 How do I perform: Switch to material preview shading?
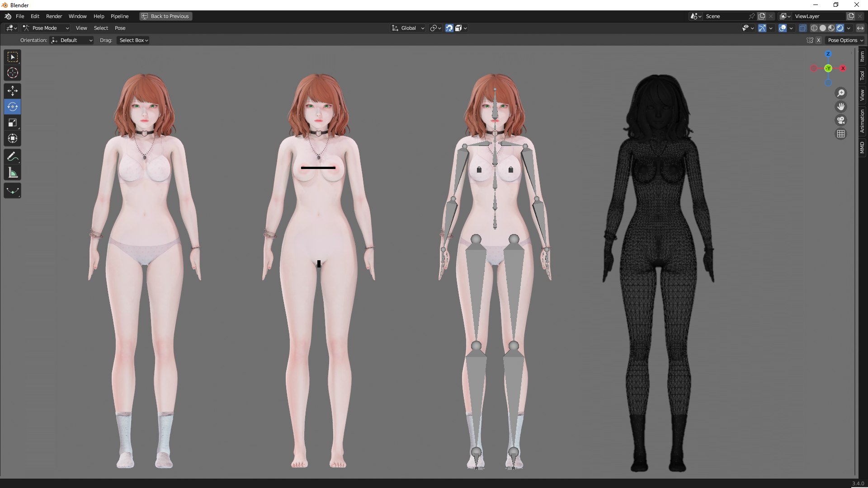(x=831, y=28)
